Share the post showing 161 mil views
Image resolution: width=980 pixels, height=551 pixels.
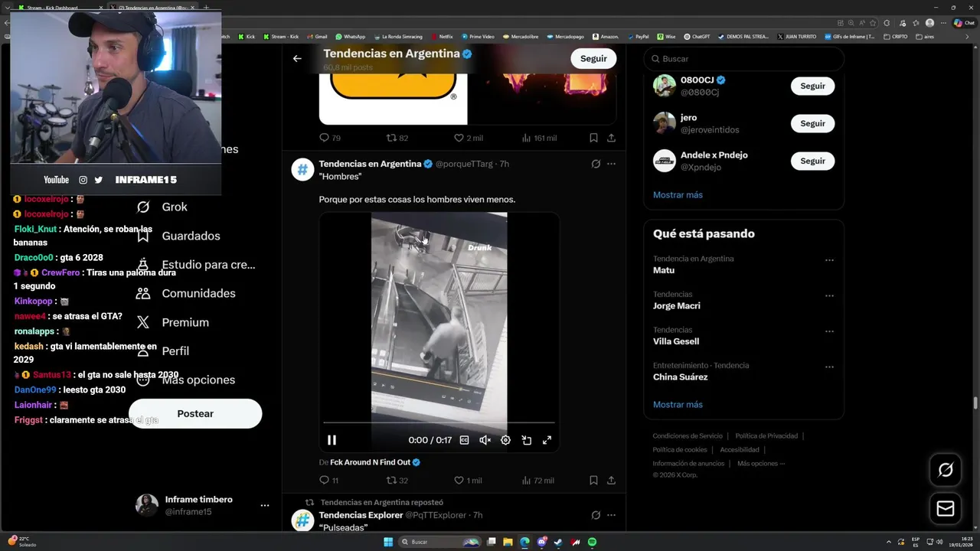pos(611,138)
